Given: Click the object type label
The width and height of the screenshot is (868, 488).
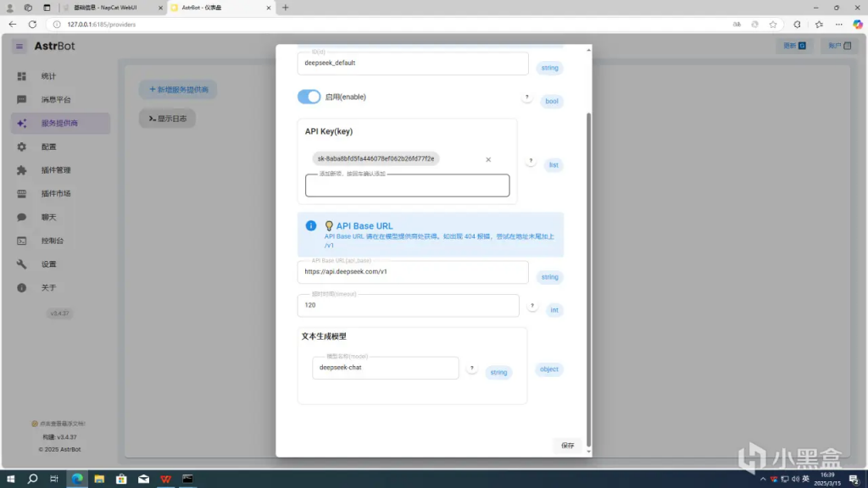Looking at the screenshot, I should point(549,369).
